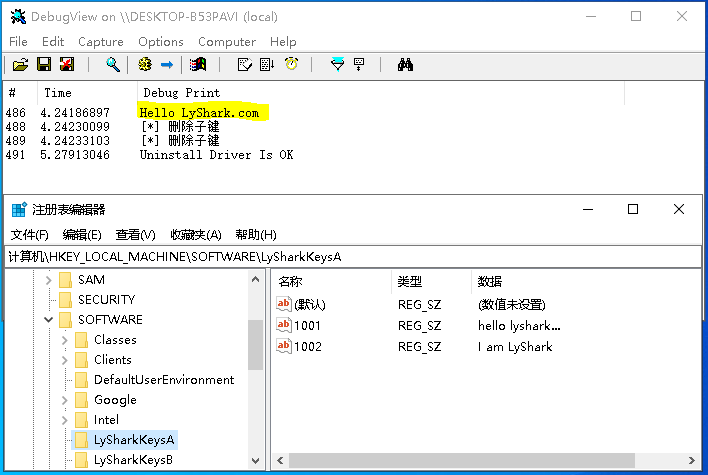Open the 查看(V) menu in Registry Editor

coord(135,235)
